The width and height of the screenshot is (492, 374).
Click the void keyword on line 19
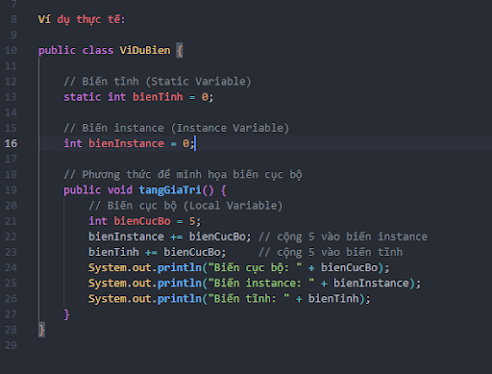coord(120,190)
